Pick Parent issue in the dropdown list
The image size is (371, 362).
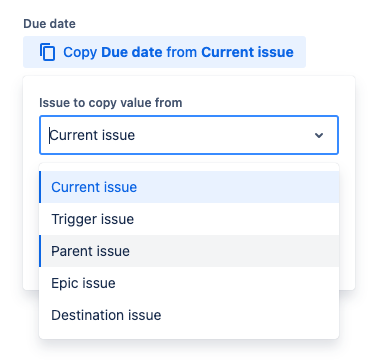(189, 251)
